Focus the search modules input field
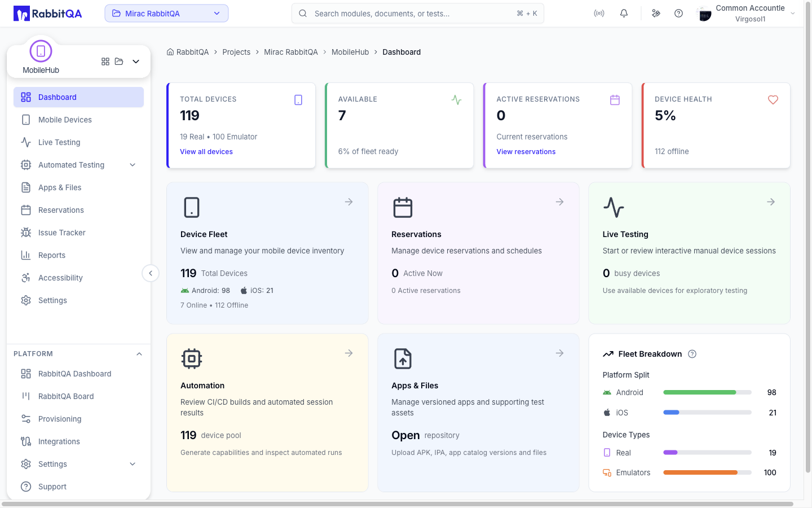Image resolution: width=812 pixels, height=508 pixels. 418,14
